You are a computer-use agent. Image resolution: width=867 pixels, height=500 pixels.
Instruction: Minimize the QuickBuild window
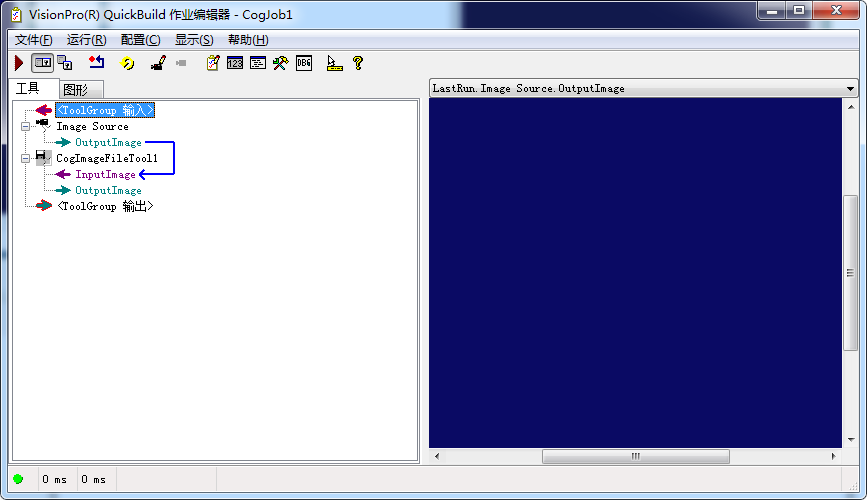[772, 11]
